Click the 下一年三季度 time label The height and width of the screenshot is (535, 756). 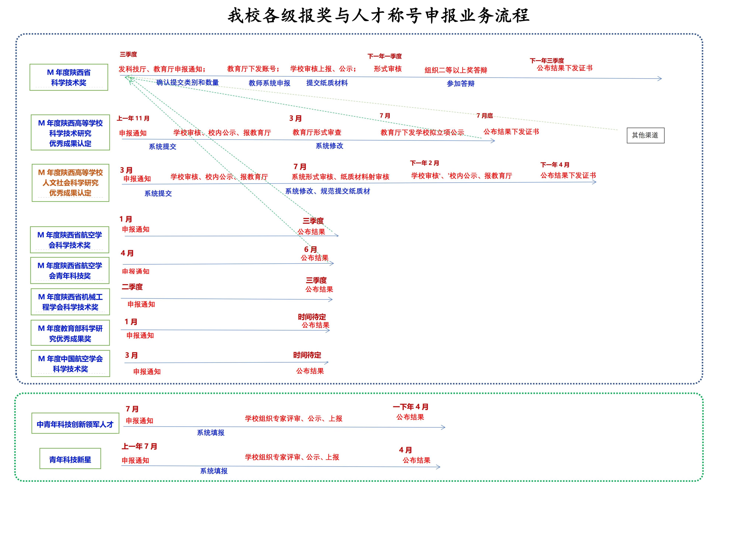coord(547,61)
